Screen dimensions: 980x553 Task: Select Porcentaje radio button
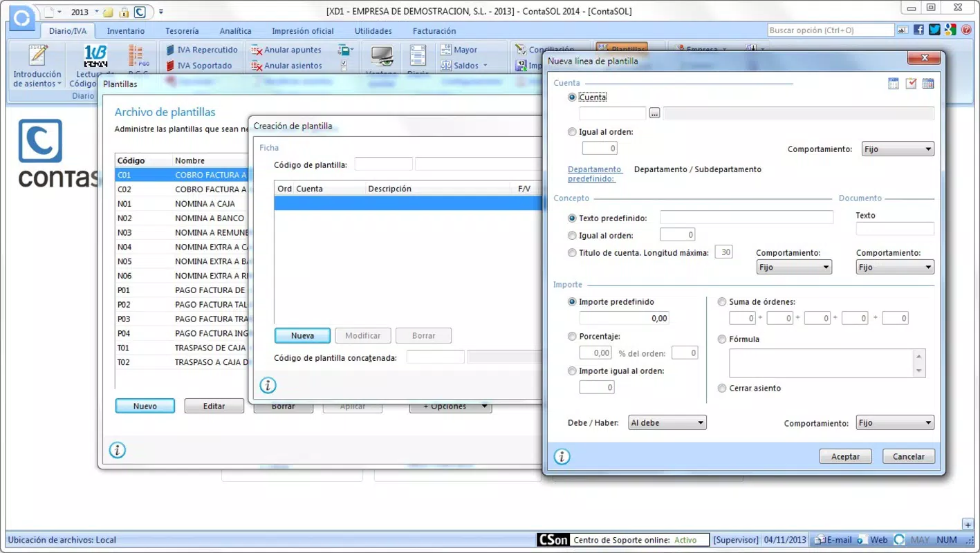pos(572,337)
